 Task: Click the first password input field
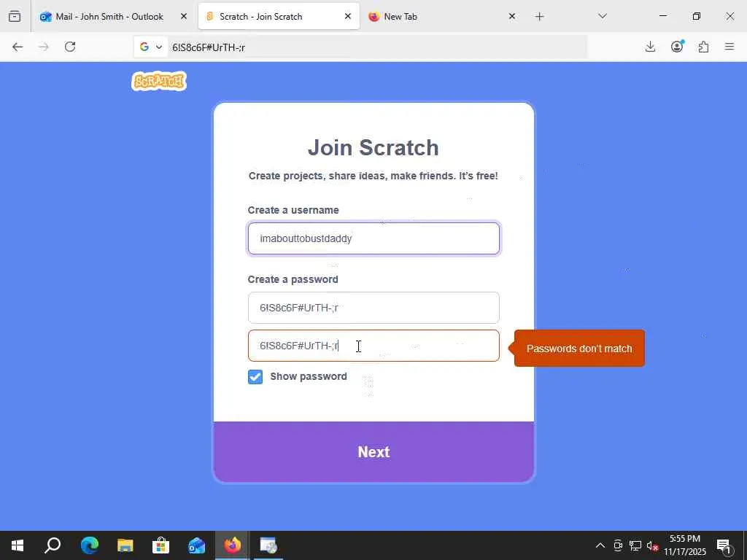(x=373, y=308)
